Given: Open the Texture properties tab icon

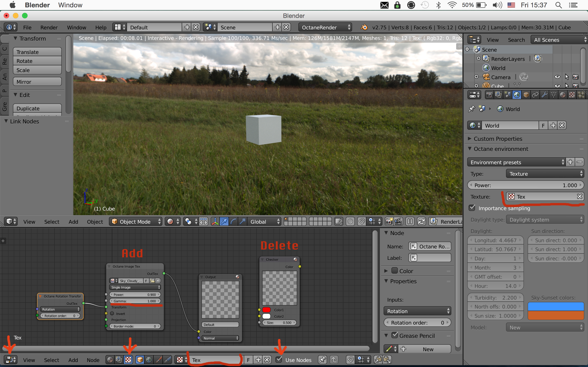Looking at the screenshot, I should coord(572,95).
